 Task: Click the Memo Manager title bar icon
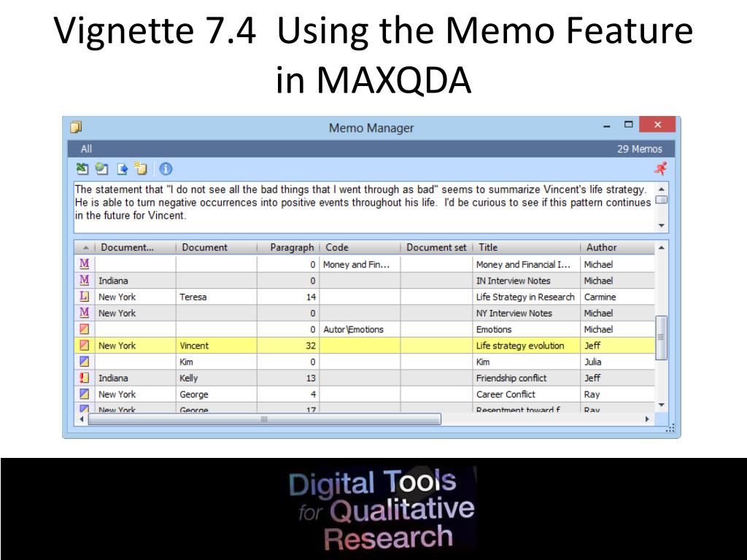[x=76, y=127]
